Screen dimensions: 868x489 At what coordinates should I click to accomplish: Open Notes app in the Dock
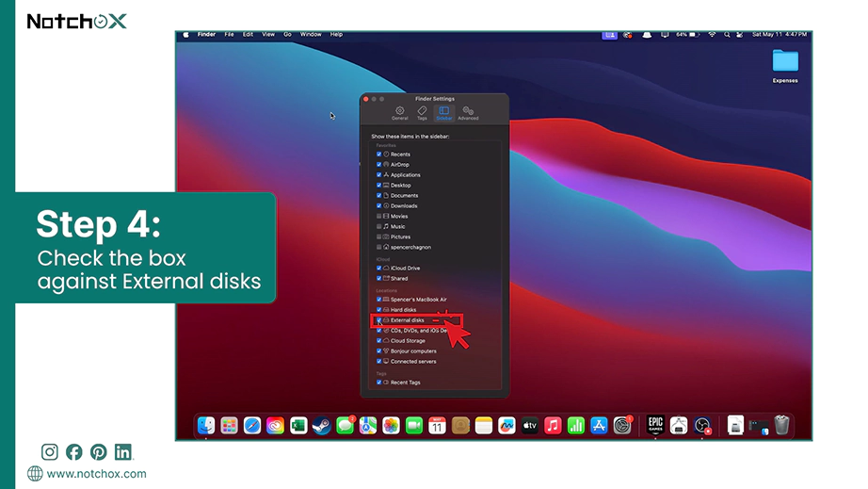tap(483, 425)
